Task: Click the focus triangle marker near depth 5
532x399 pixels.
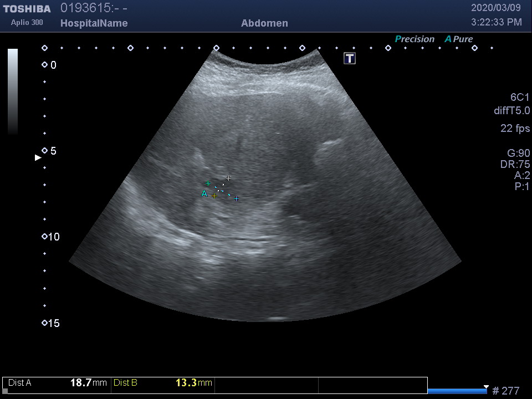Action: (38, 158)
